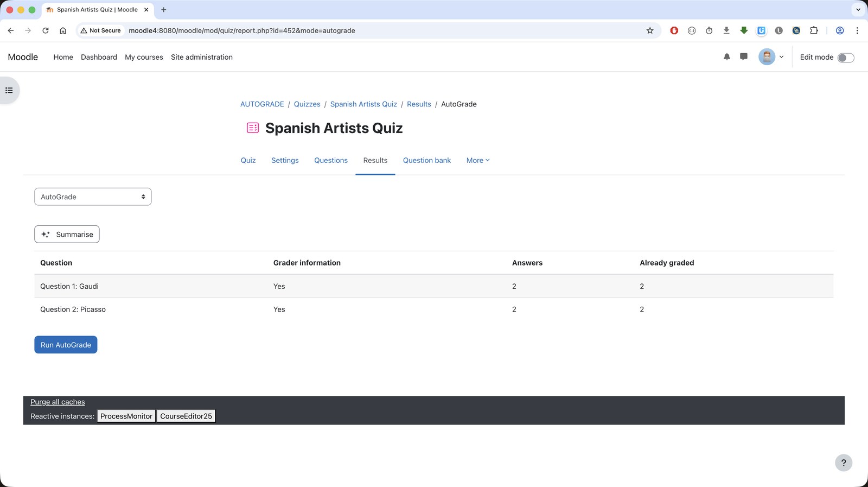868x487 pixels.
Task: Click the stopwatch extension icon
Action: coord(709,30)
